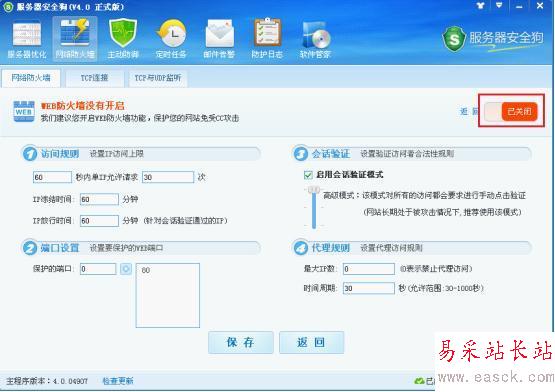Click the 服务器安全狗 green S logo
Screen dimensions: 555x392
(454, 39)
